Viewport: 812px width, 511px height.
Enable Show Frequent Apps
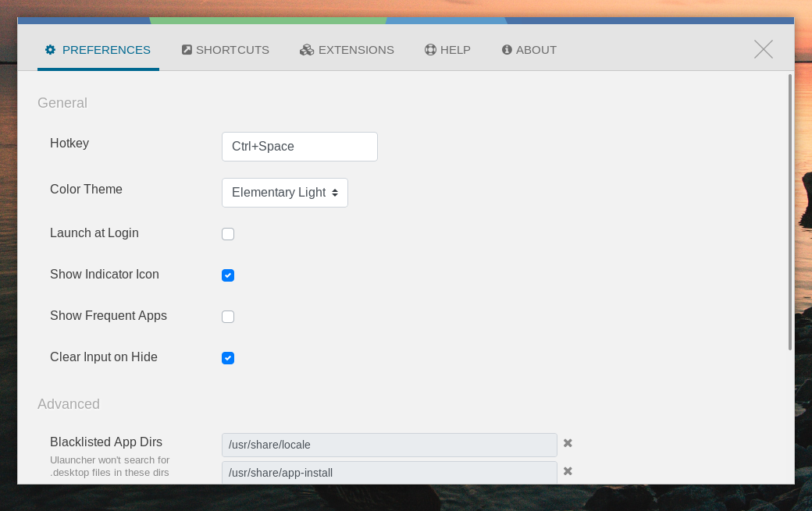click(227, 316)
